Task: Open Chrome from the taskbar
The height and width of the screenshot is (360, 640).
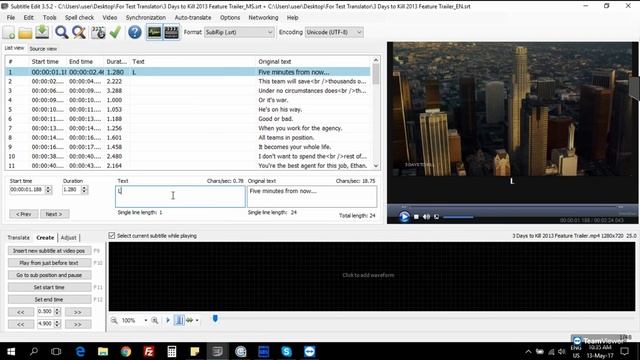Action: coord(126,351)
